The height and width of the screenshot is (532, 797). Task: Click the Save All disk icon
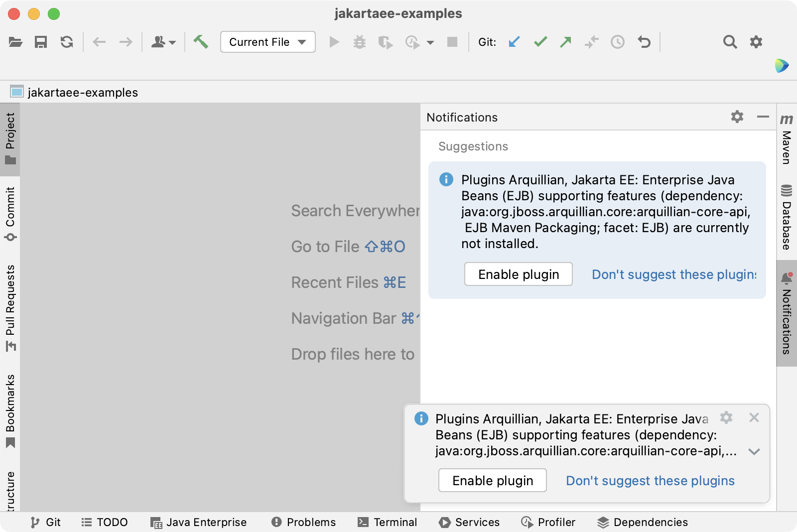coord(41,42)
